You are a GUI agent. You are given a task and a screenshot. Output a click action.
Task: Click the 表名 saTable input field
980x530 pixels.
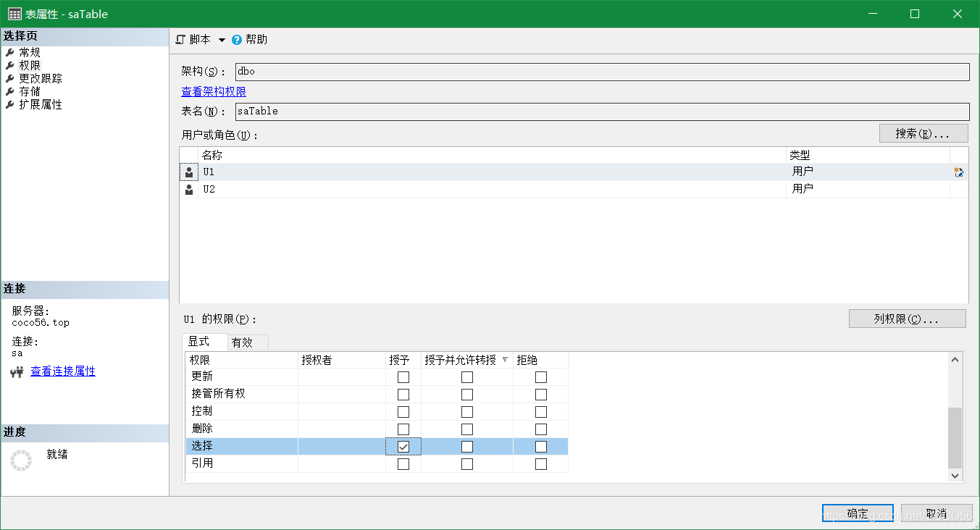[x=602, y=112]
